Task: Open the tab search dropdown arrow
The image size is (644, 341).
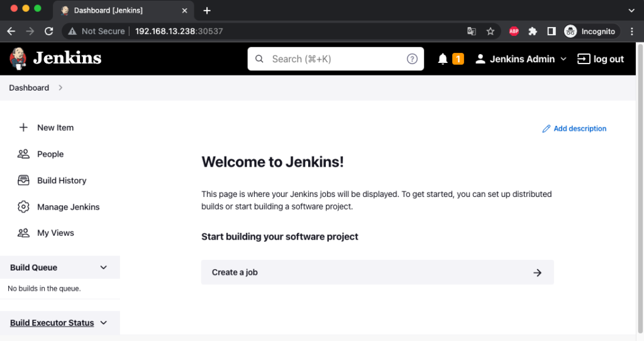Action: pos(631,11)
